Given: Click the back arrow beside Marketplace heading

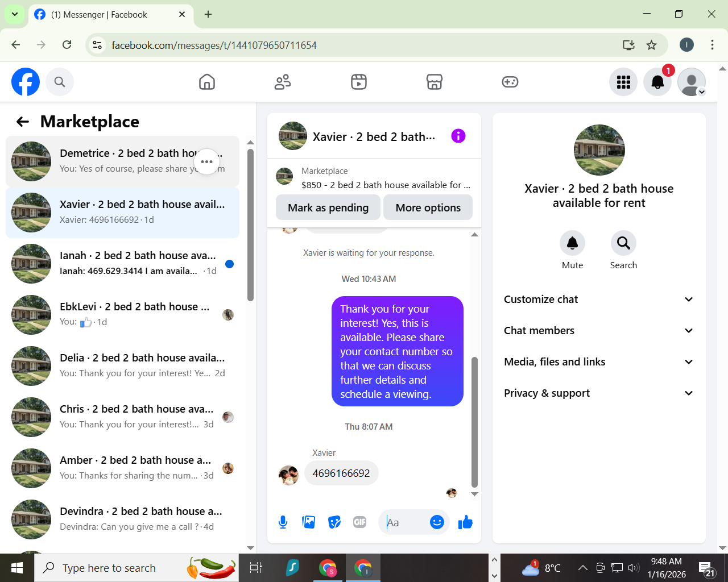Looking at the screenshot, I should [x=23, y=122].
